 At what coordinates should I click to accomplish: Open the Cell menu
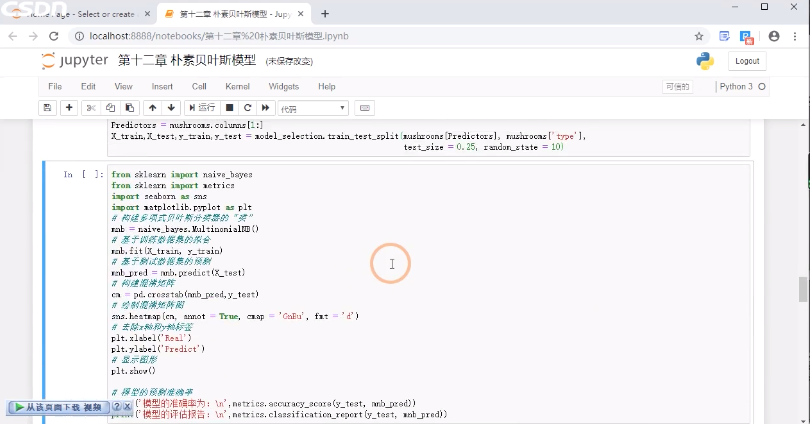click(199, 86)
